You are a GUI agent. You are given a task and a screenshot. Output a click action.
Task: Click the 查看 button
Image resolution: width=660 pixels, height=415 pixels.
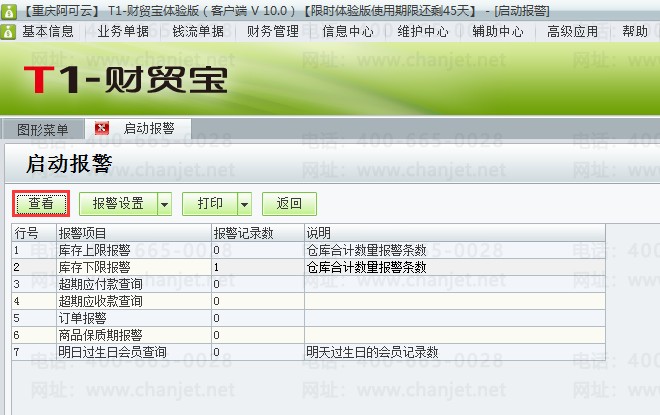coord(41,204)
